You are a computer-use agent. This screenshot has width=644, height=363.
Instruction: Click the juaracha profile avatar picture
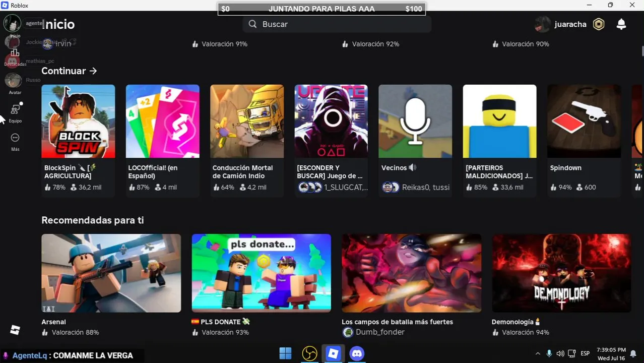tap(543, 24)
